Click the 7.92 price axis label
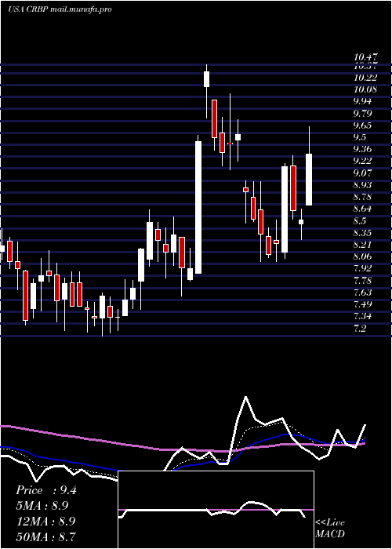Image resolution: width=392 pixels, height=549 pixels. tap(362, 268)
